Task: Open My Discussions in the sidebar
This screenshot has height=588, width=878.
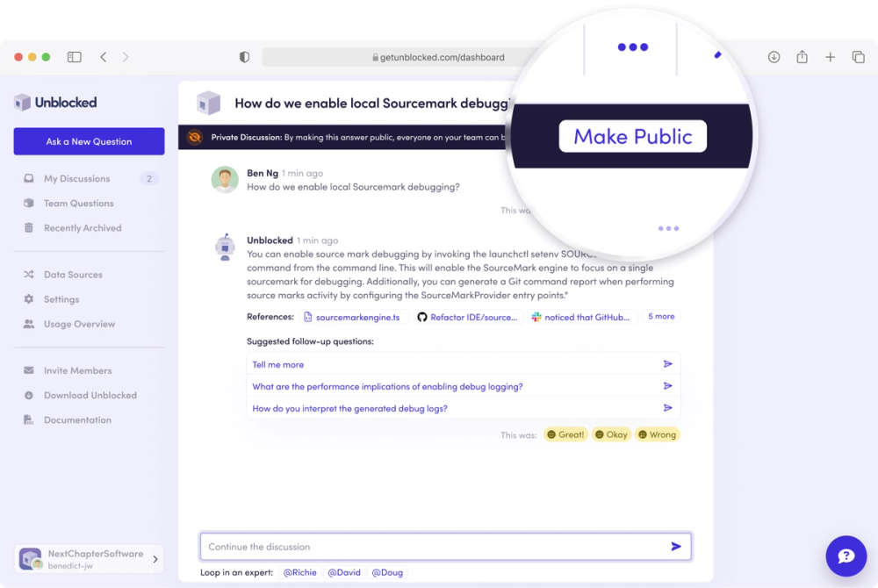Action: [76, 178]
